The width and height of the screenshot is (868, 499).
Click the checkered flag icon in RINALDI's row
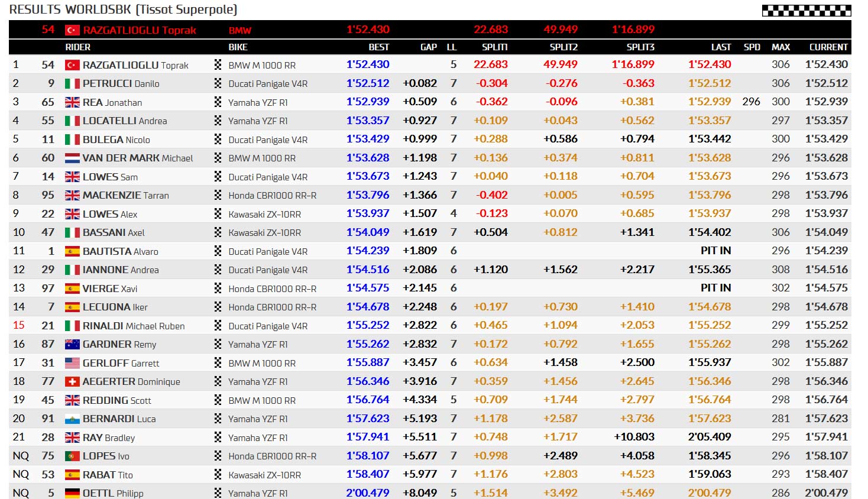click(x=218, y=326)
